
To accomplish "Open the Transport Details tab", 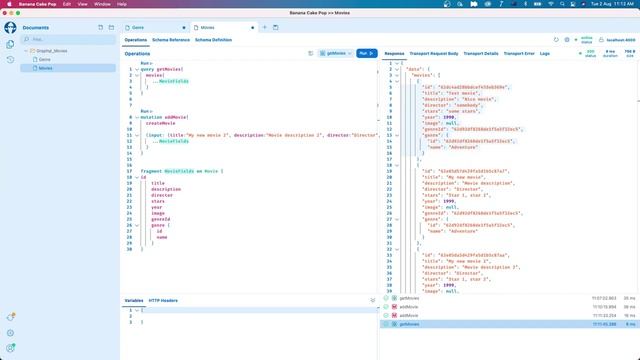I will [x=481, y=53].
